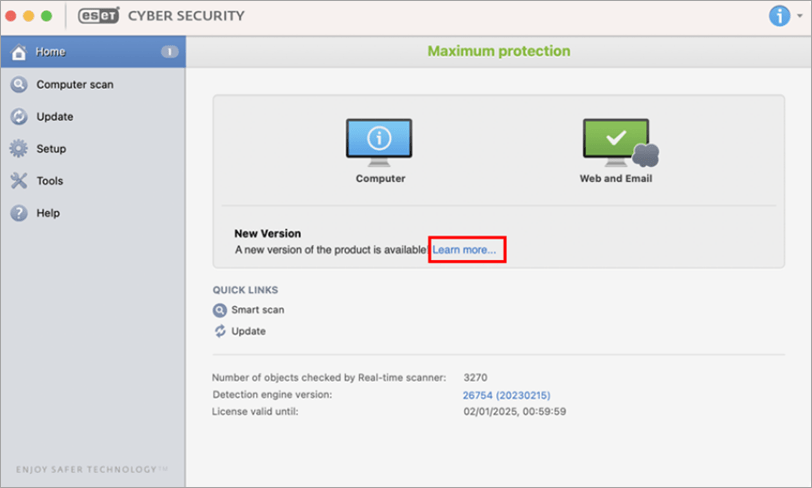Click the green macOS fullscreen button
The width and height of the screenshot is (812, 488).
pos(47,16)
